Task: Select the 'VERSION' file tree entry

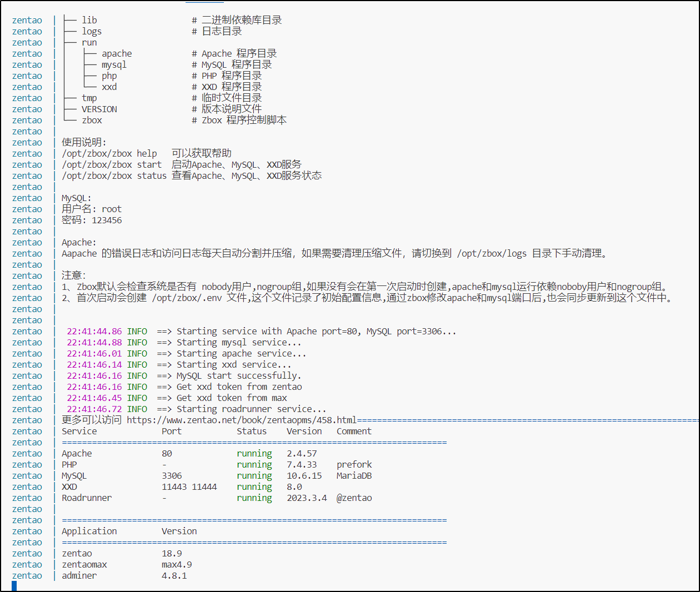Action: 99,109
